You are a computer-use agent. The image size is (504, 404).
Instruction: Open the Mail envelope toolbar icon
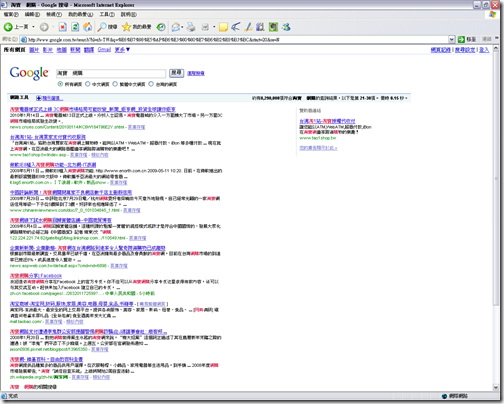point(176,27)
